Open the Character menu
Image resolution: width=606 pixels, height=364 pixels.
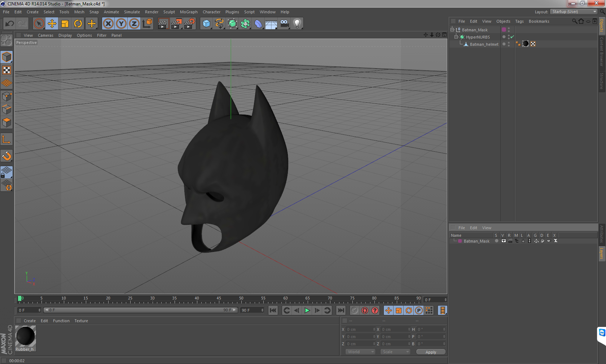(x=211, y=12)
